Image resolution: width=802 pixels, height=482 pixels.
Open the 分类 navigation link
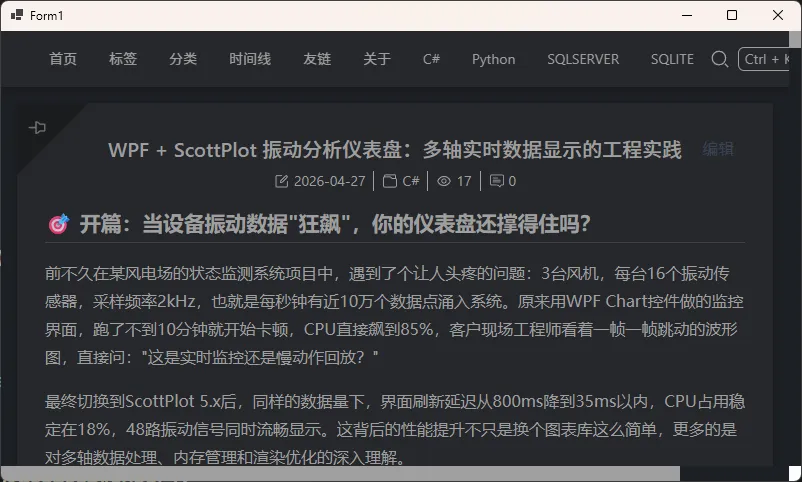click(x=183, y=59)
